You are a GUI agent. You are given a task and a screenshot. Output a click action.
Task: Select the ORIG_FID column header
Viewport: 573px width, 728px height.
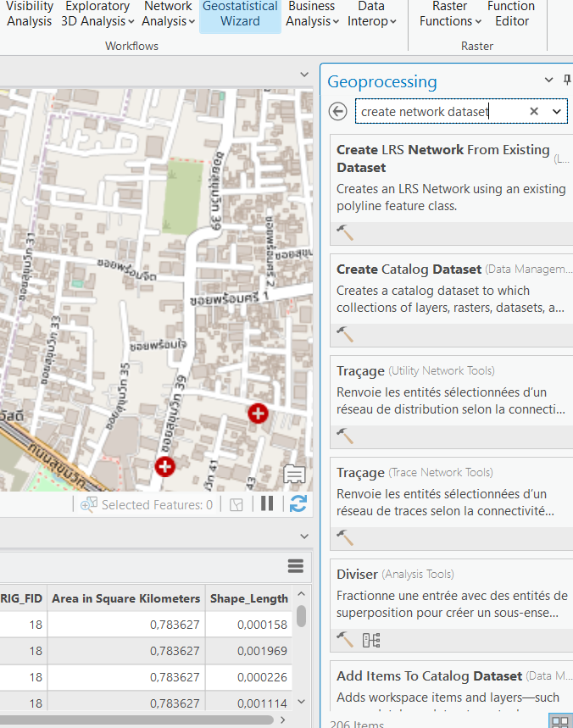coord(21,598)
